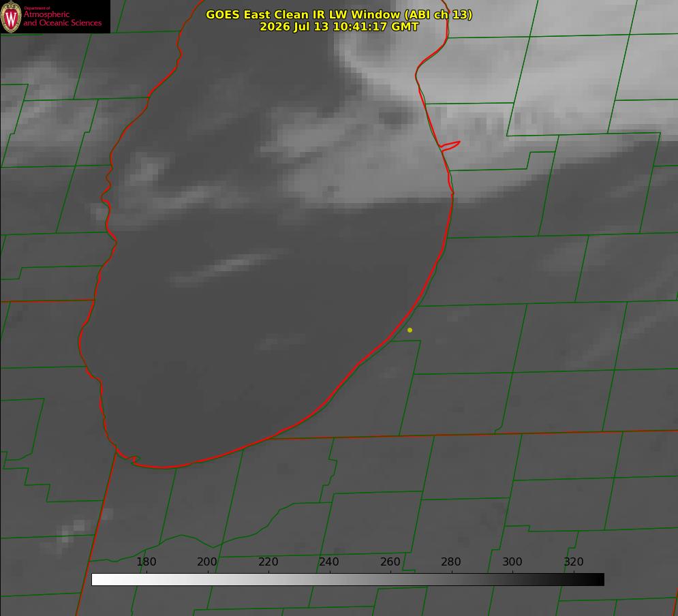Click the mid-gray center of the colorbar
The width and height of the screenshot is (678, 616).
[x=348, y=580]
